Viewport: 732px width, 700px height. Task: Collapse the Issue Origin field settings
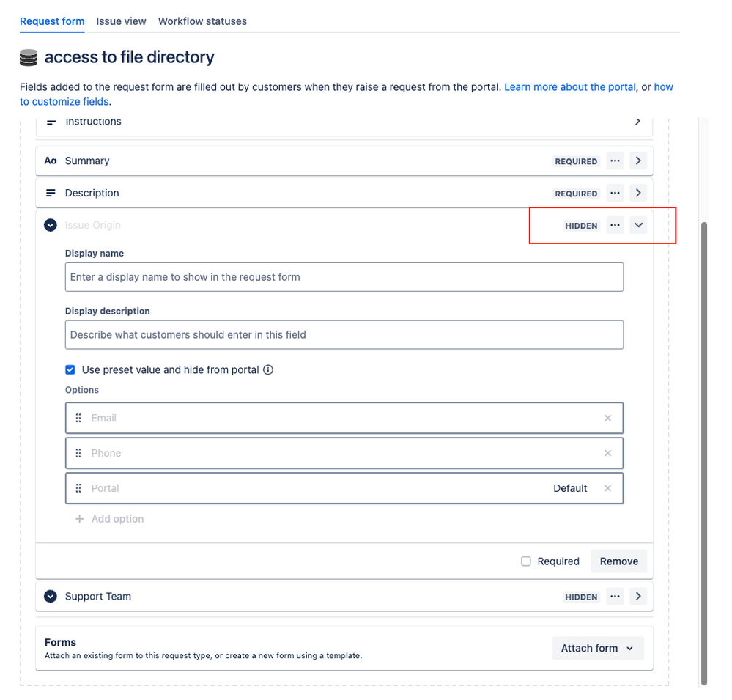638,225
